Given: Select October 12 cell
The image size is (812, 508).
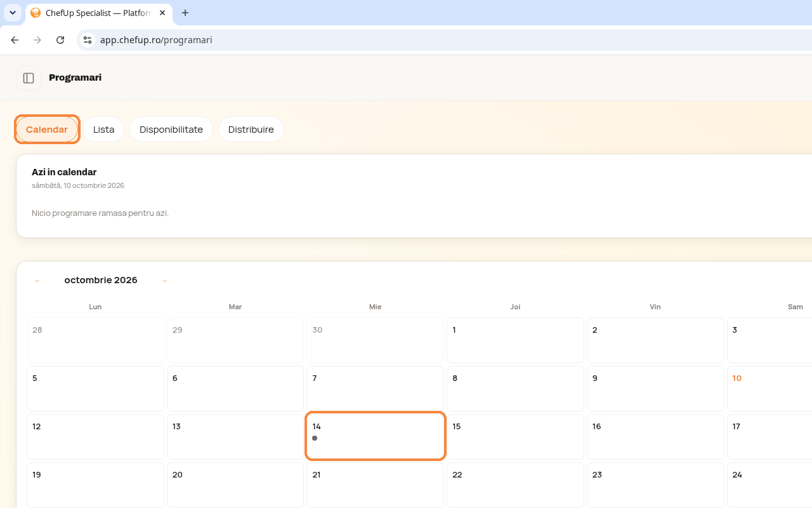Looking at the screenshot, I should click(x=95, y=436).
